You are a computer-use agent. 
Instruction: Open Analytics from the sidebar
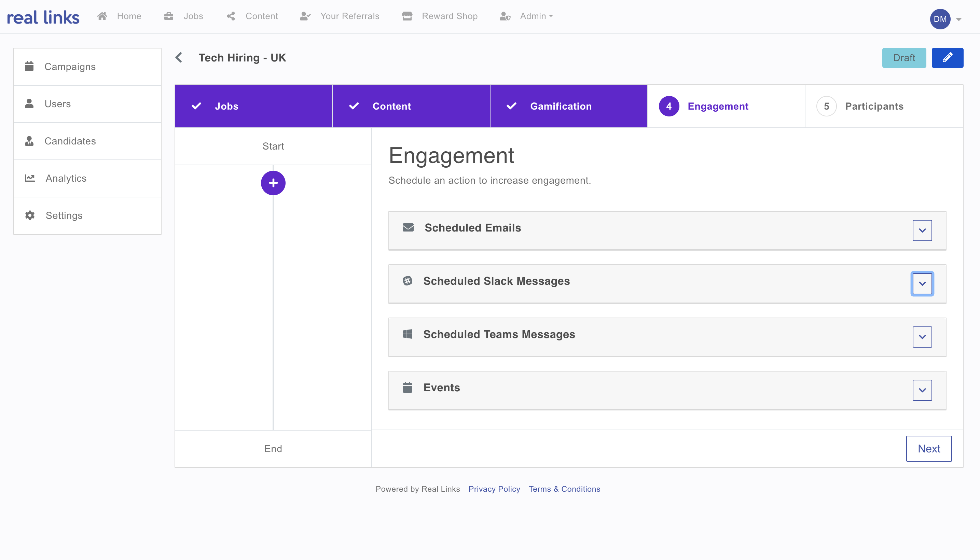coord(66,179)
